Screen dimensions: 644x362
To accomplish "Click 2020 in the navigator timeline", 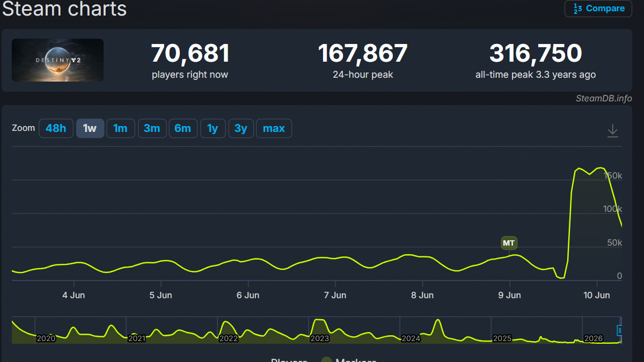I will click(46, 338).
